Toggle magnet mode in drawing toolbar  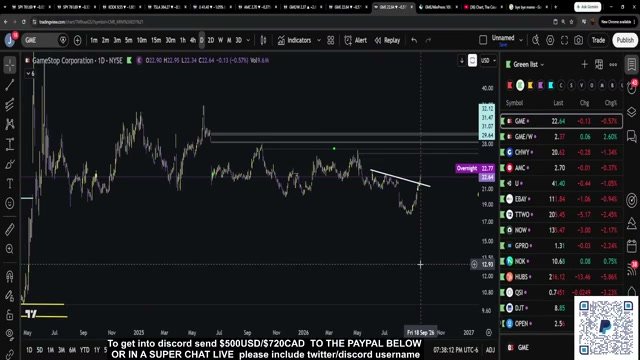(x=10, y=276)
